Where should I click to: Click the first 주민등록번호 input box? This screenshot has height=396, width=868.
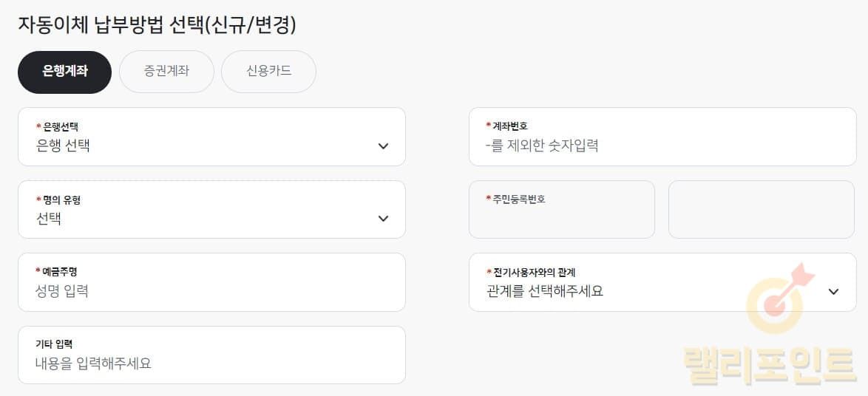click(x=562, y=218)
